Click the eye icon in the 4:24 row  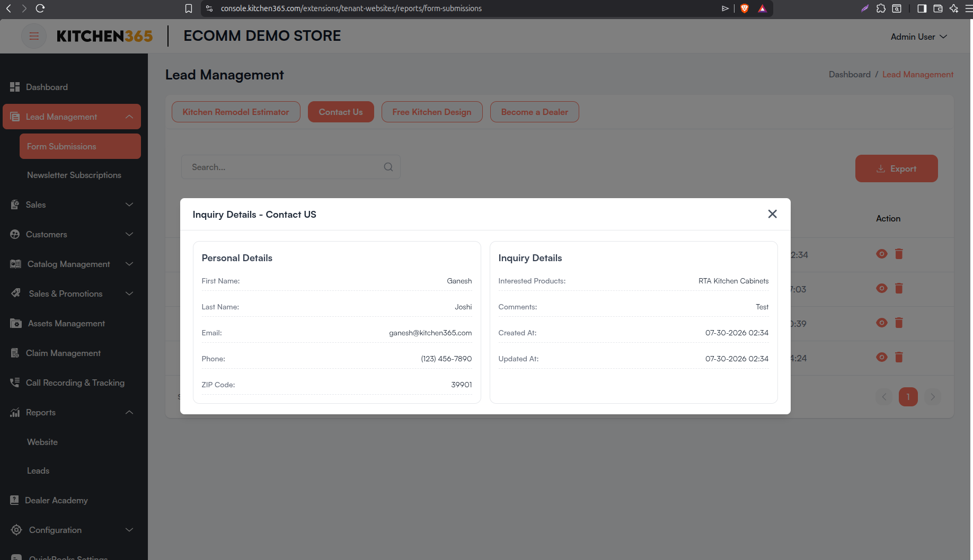[x=882, y=357]
